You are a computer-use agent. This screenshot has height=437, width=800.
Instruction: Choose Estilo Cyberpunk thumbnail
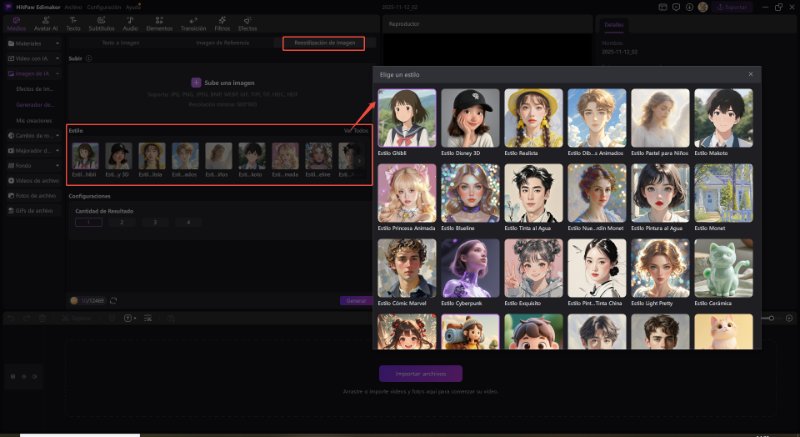470,268
